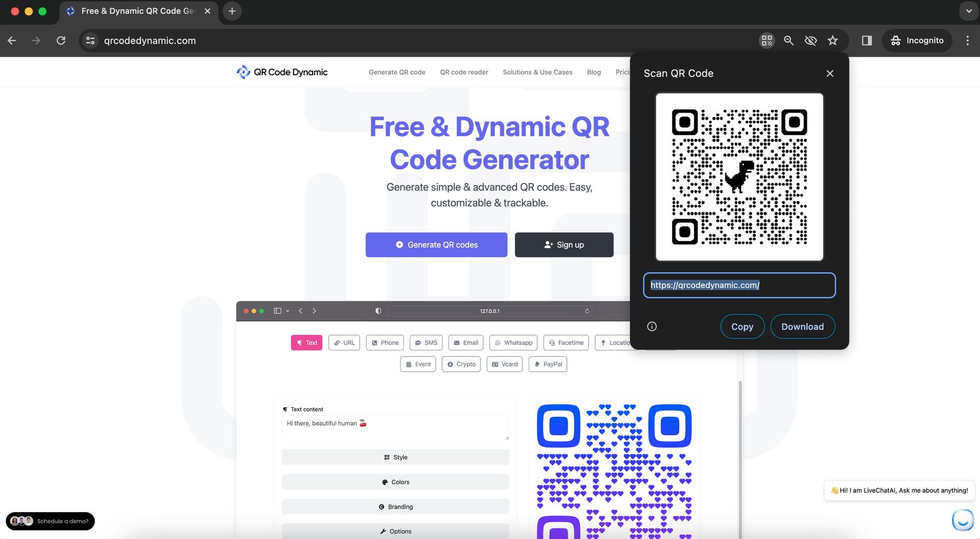Viewport: 980px width, 539px height.
Task: Toggle the bookmark star for this page
Action: tap(833, 40)
